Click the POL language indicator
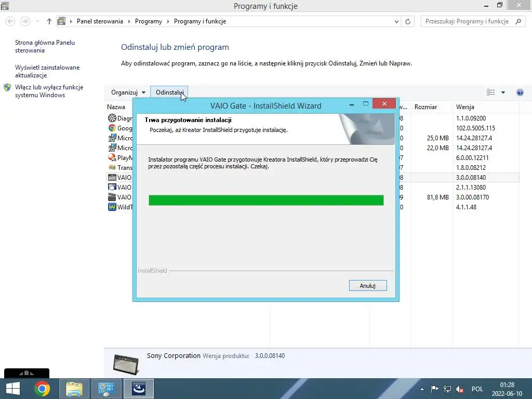The width and height of the screenshot is (532, 399). tap(477, 389)
